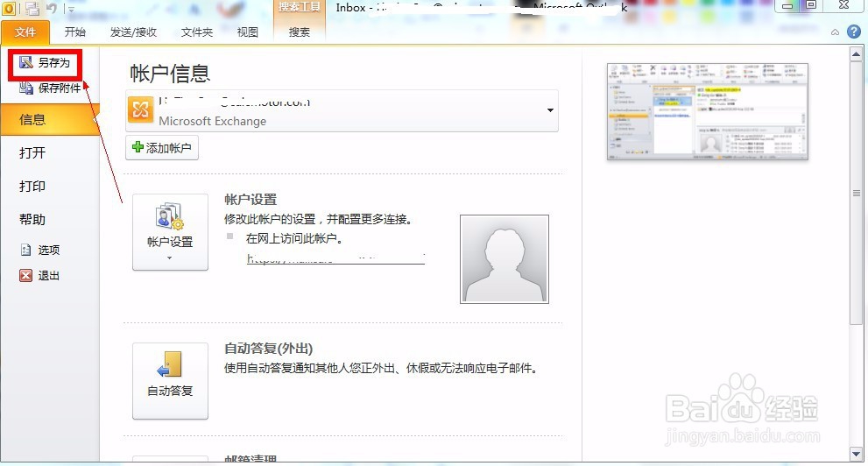This screenshot has height=466, width=868.
Task: Click the 选项 options icon
Action: coord(25,250)
